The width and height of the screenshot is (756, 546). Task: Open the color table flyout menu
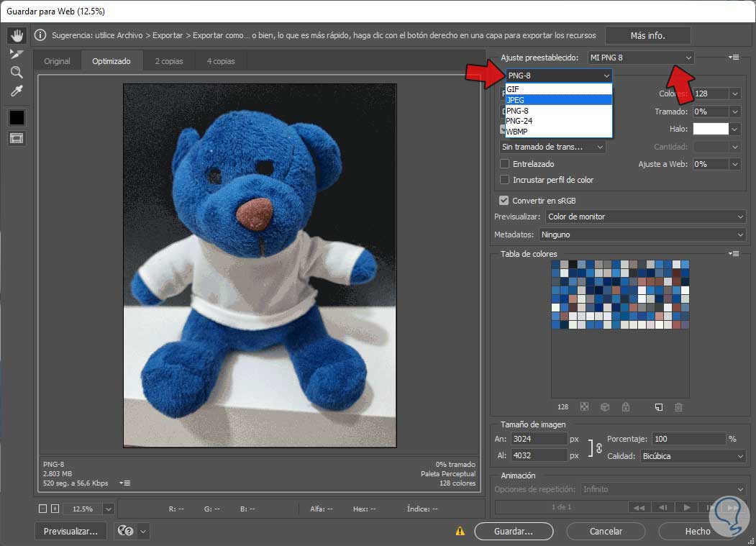point(733,254)
